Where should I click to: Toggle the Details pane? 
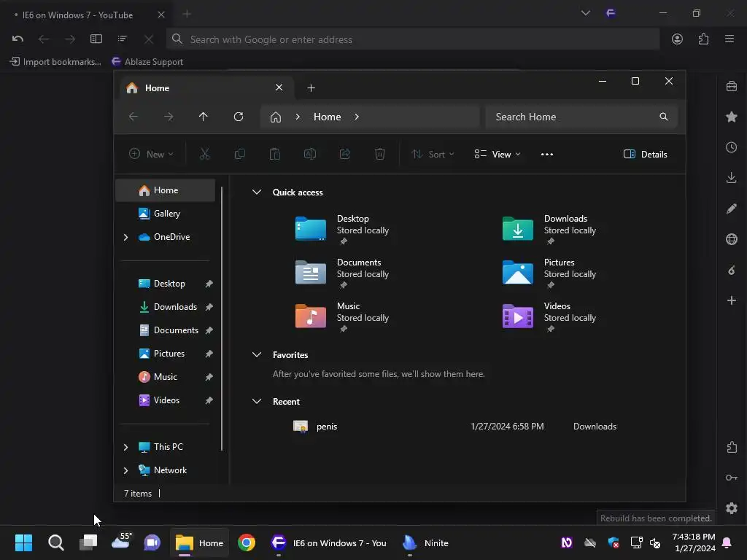point(646,155)
